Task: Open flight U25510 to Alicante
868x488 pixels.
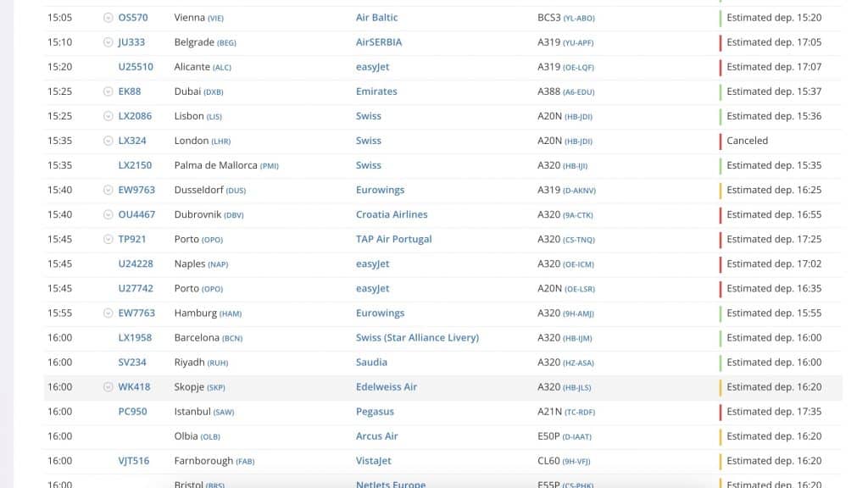Action: 136,67
